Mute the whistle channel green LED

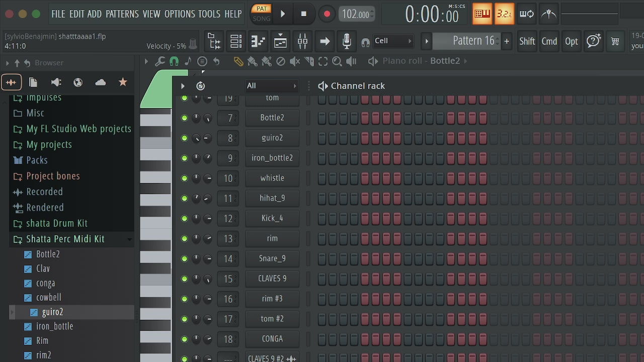coord(184,178)
